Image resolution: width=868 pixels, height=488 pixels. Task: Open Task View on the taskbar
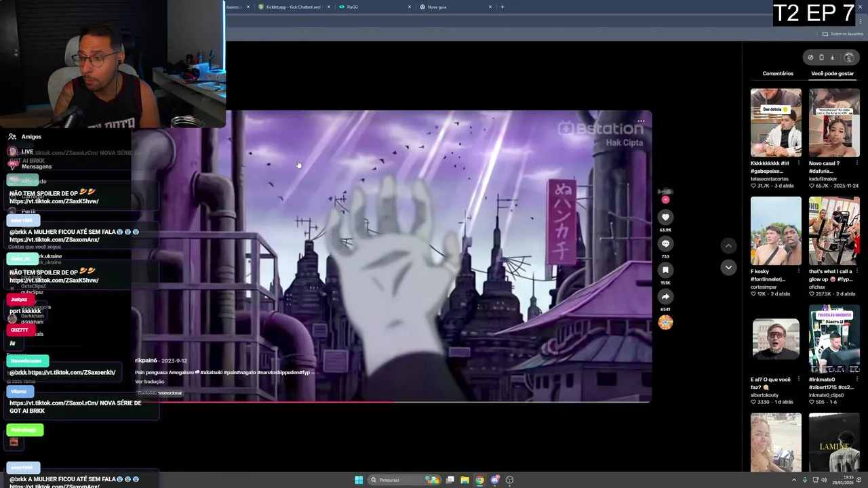point(450,480)
